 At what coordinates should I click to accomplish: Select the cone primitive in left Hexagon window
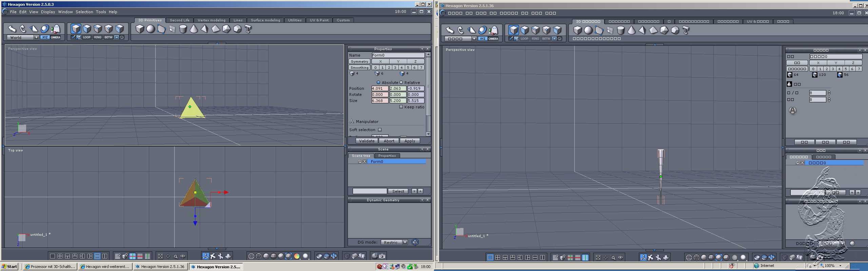(194, 29)
